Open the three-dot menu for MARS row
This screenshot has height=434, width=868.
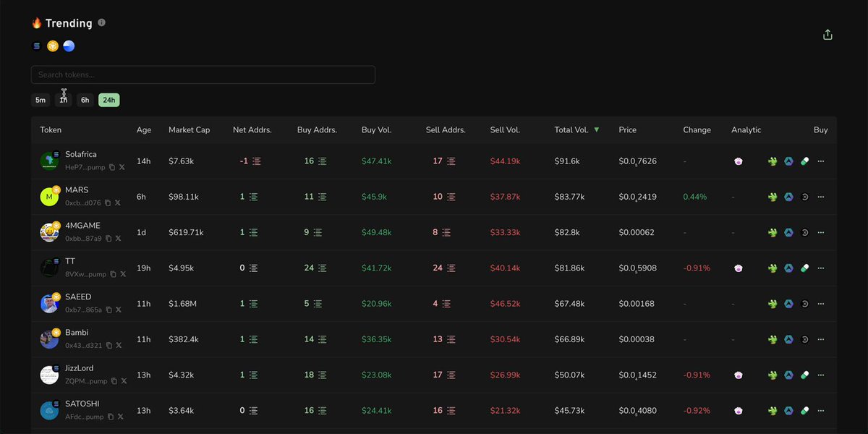(821, 197)
